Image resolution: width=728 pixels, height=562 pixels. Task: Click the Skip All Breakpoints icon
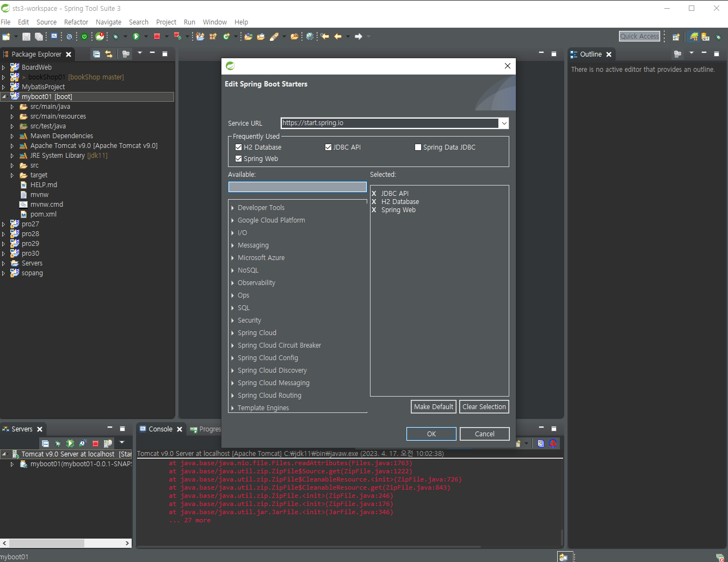(x=69, y=36)
